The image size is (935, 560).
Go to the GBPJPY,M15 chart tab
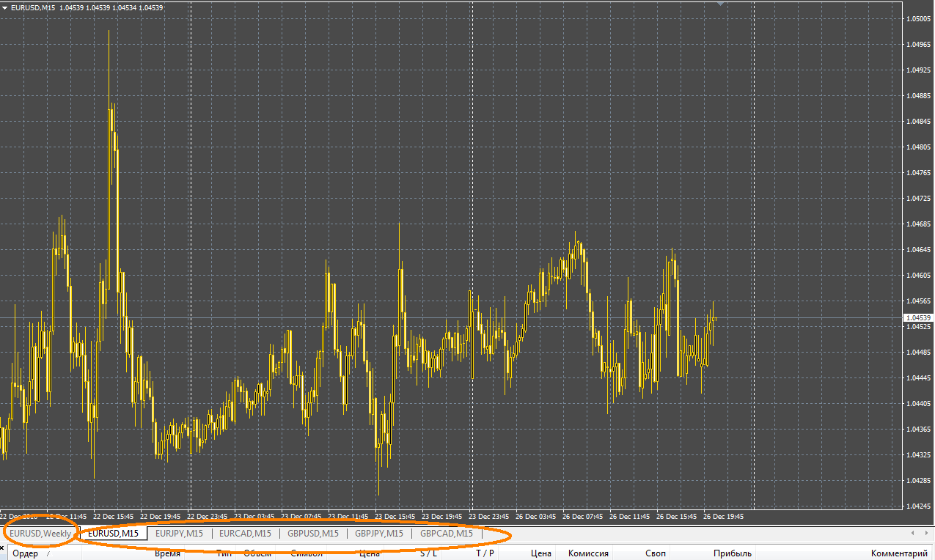(379, 534)
